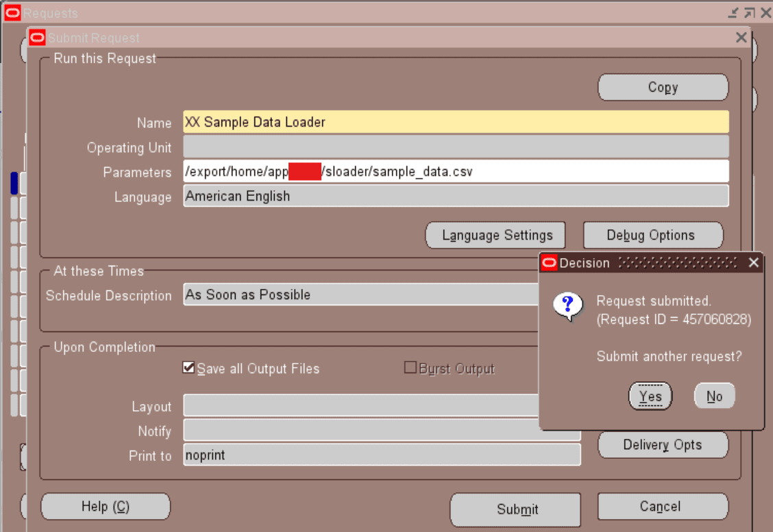Click the Oracle logo on the Requests title bar
The image size is (773, 532).
click(x=12, y=12)
